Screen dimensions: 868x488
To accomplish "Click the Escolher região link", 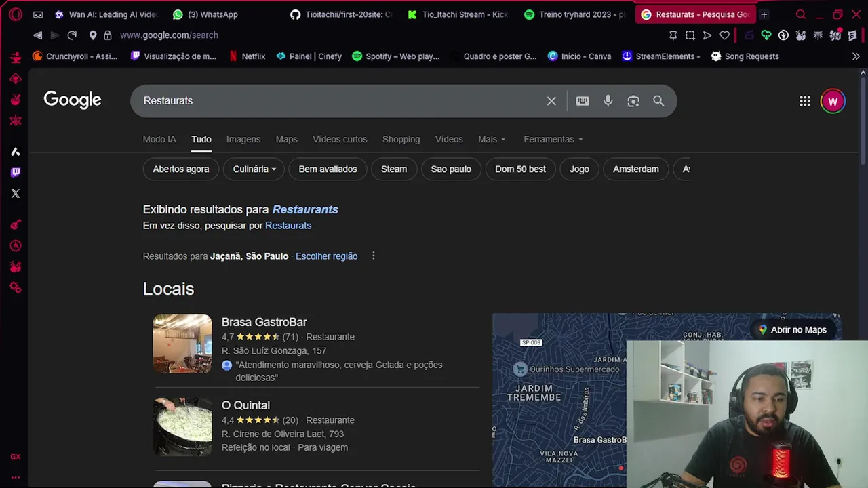I will (x=326, y=256).
